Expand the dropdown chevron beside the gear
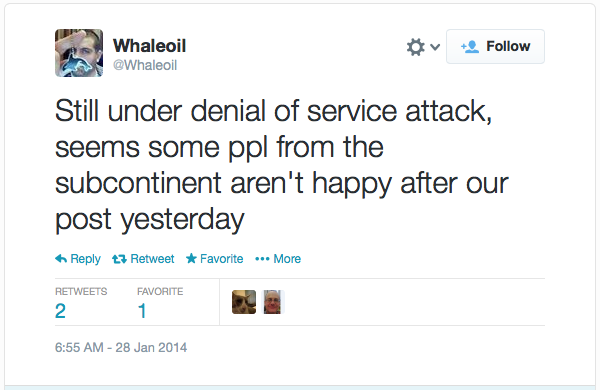Image resolution: width=600 pixels, height=390 pixels. point(435,47)
